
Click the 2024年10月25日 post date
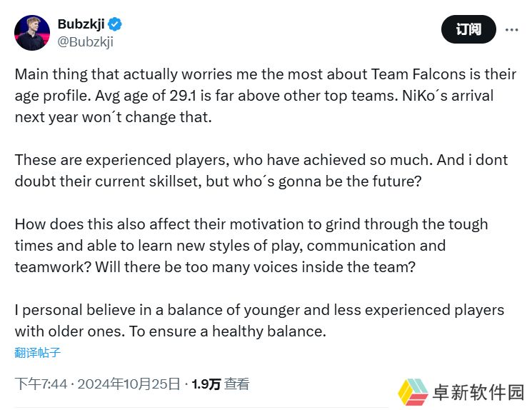tap(129, 384)
